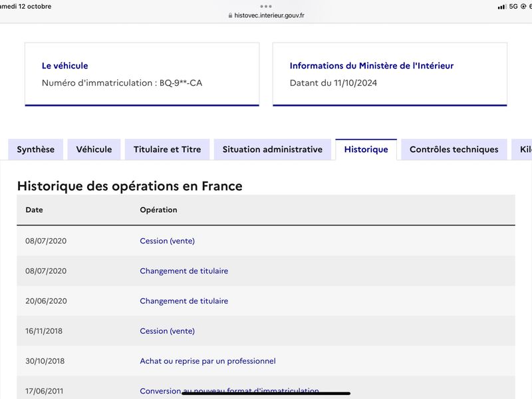
Task: Tap the home indicator bar at bottom
Action: 266,394
